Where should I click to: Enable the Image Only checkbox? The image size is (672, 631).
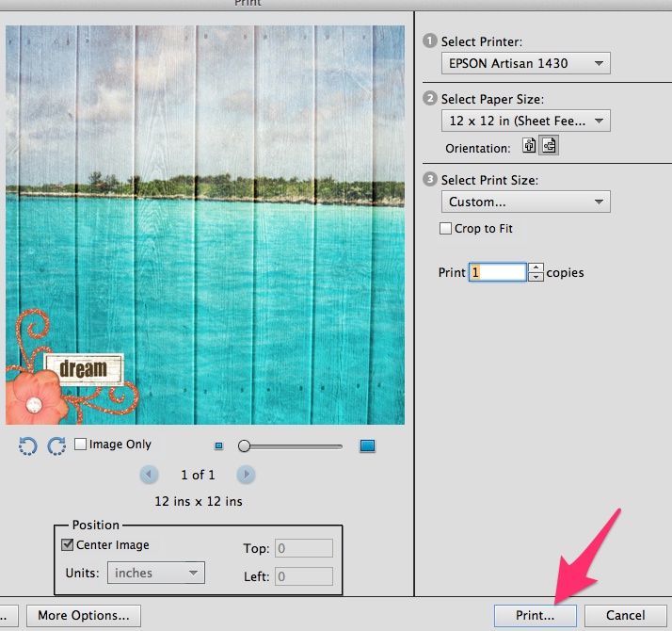click(81, 445)
